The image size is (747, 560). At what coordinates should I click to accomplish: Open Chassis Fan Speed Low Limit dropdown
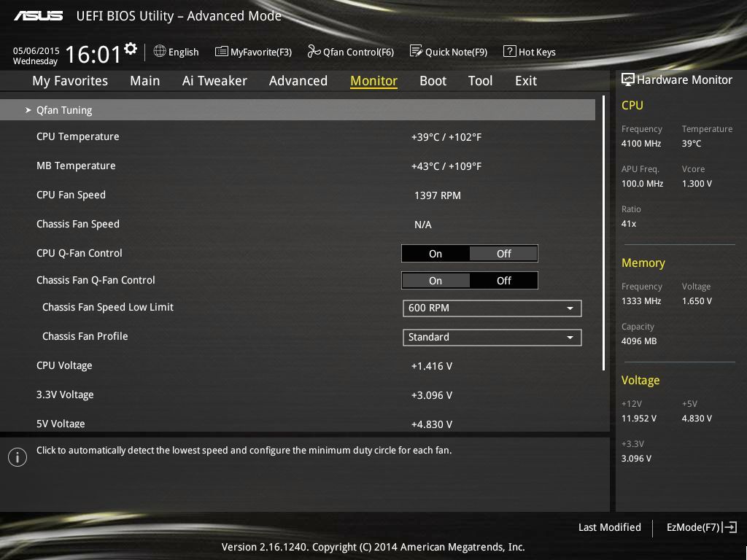[492, 308]
